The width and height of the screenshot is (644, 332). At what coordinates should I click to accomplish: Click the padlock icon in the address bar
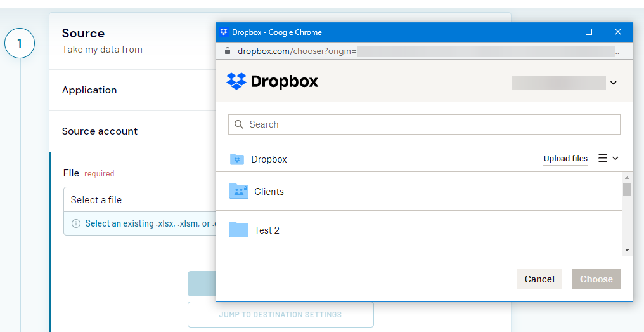[x=228, y=51]
